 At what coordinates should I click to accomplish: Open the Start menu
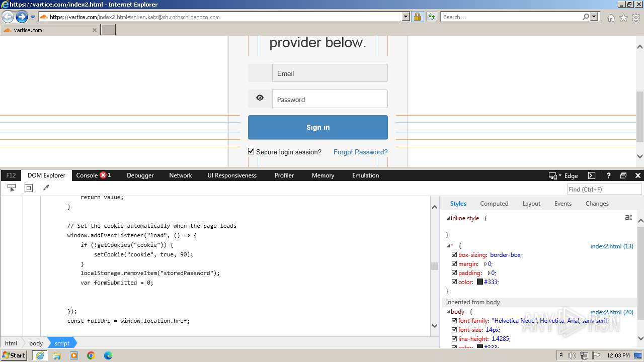[14, 355]
